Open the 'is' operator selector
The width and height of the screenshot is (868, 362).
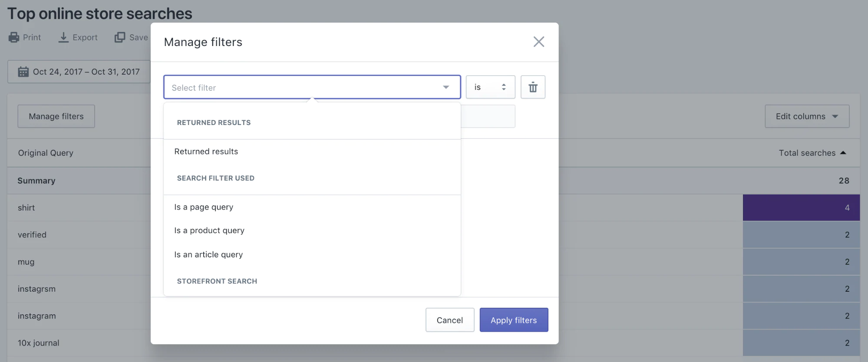tap(490, 87)
